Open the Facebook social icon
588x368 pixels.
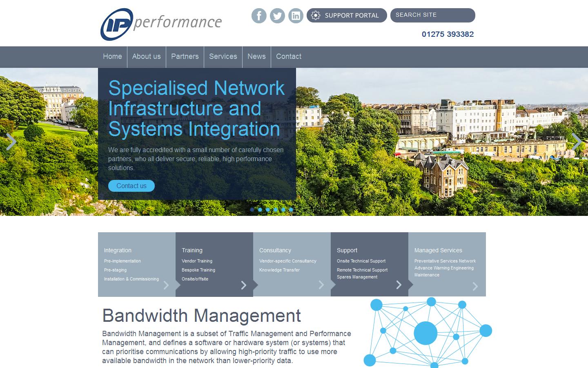click(x=259, y=16)
